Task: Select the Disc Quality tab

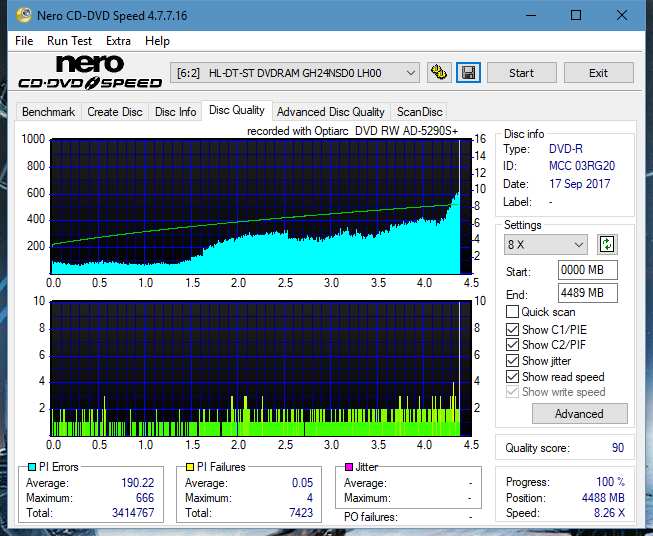Action: point(237,110)
